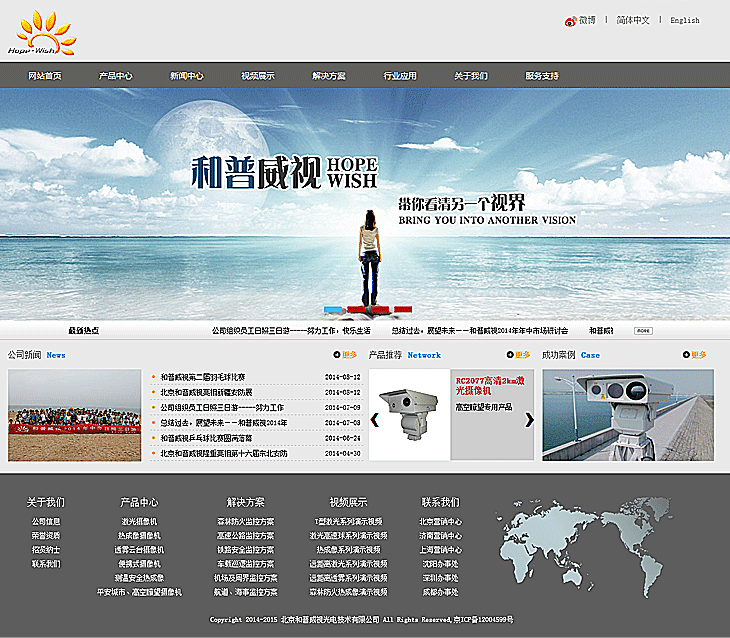Open news 总结过去,展望未来 in news list

point(224,423)
